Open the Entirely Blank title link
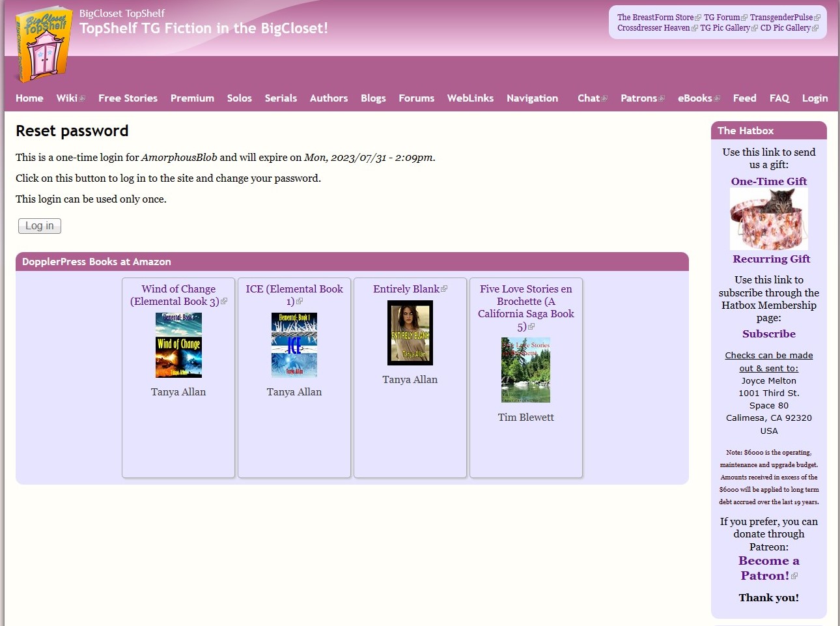This screenshot has height=626, width=840. [406, 289]
